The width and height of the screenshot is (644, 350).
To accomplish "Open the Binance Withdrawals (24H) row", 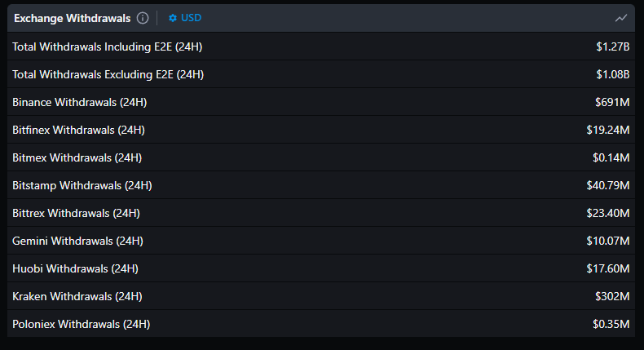I will pyautogui.click(x=321, y=102).
